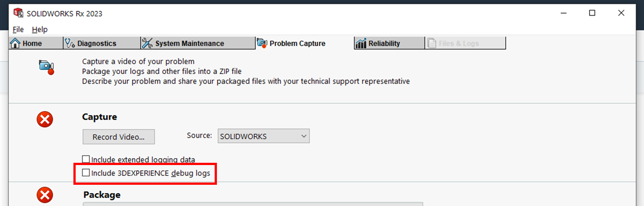Open the Source dropdown showing SOLIDWORKS
The width and height of the screenshot is (644, 206).
point(263,136)
